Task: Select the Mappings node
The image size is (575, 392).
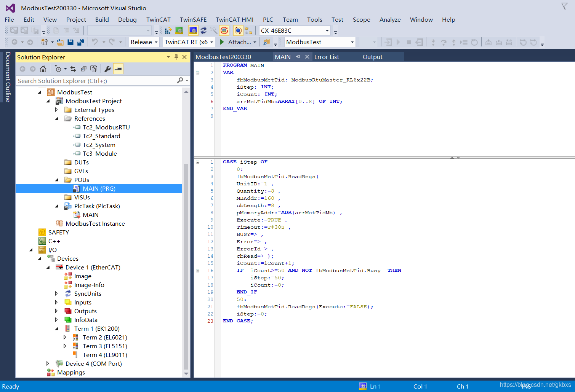Action: click(71, 373)
